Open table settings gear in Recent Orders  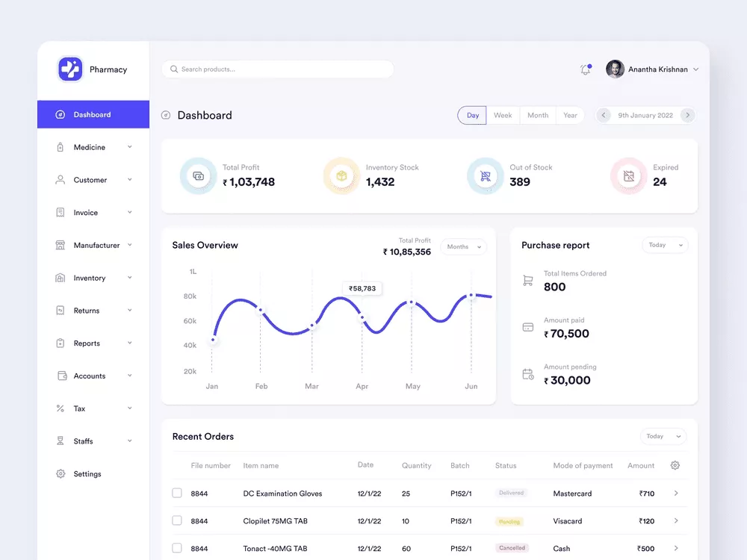(x=675, y=465)
